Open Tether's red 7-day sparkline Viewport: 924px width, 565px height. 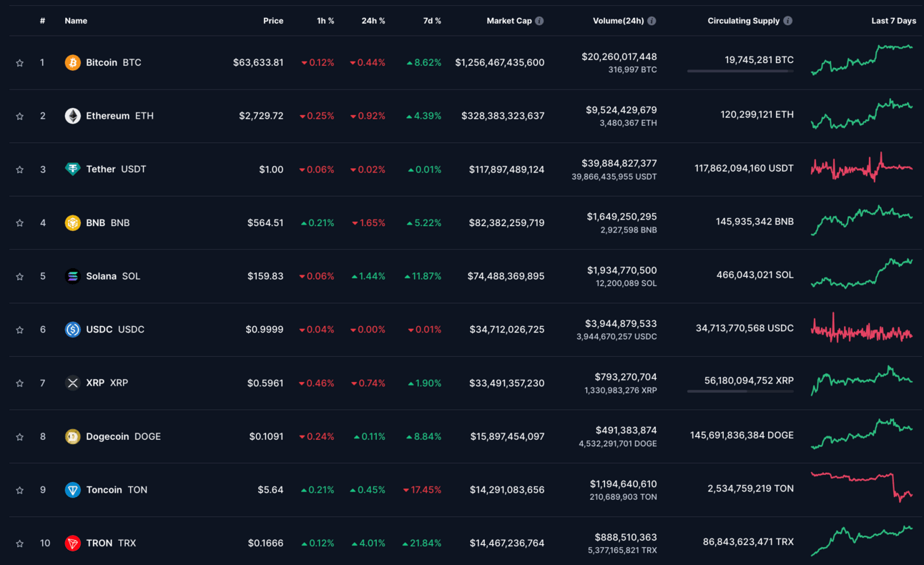click(x=862, y=167)
